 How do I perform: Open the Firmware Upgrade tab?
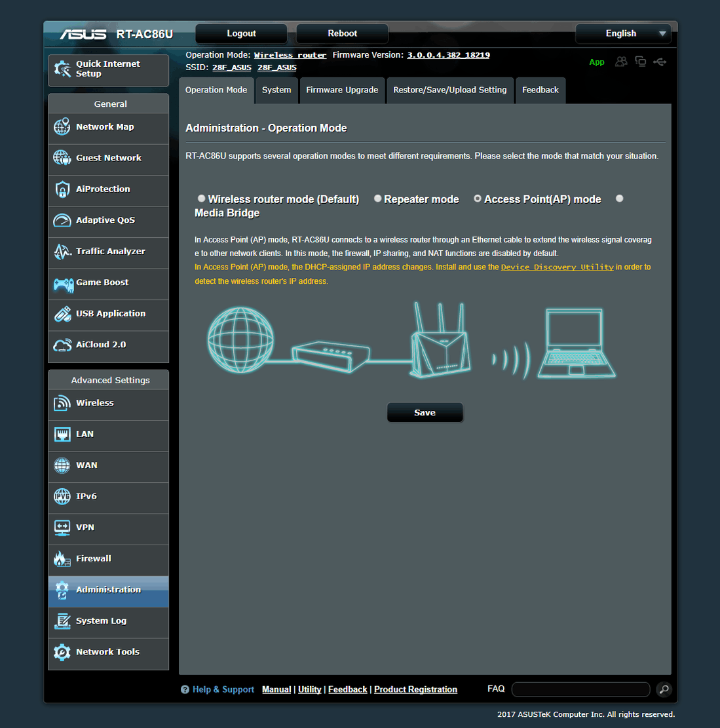click(342, 90)
